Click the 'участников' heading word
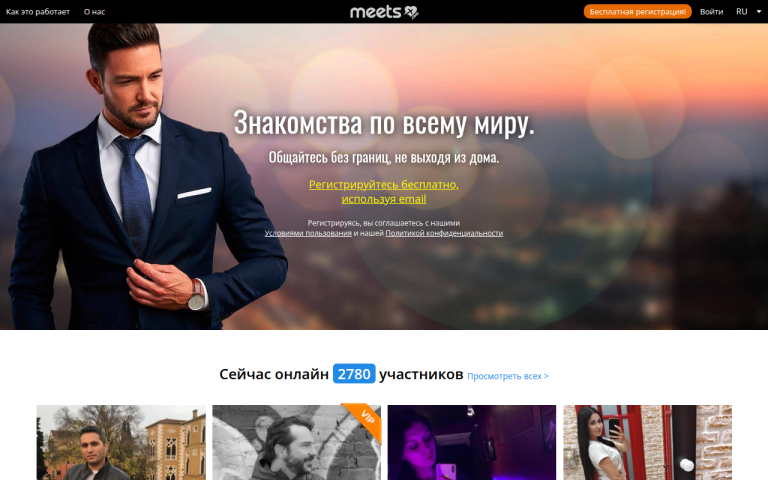 pos(421,374)
